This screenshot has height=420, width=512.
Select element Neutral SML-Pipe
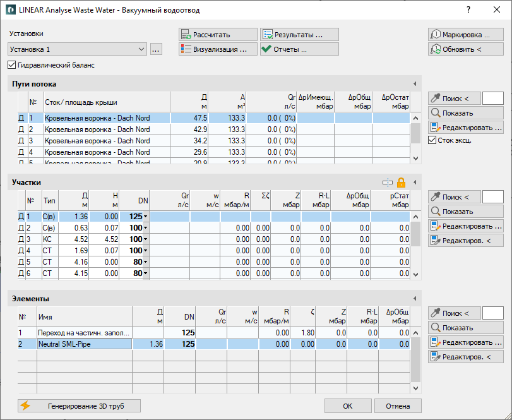point(214,344)
